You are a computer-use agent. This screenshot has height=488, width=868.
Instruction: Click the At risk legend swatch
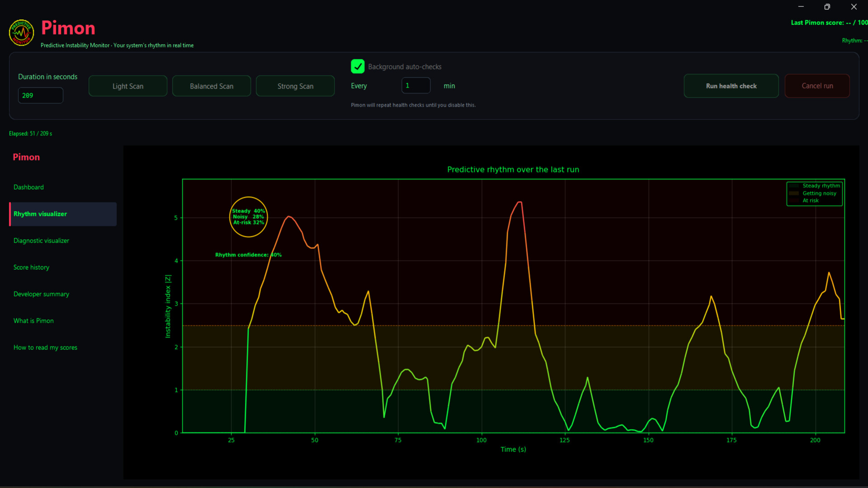pyautogui.click(x=794, y=200)
